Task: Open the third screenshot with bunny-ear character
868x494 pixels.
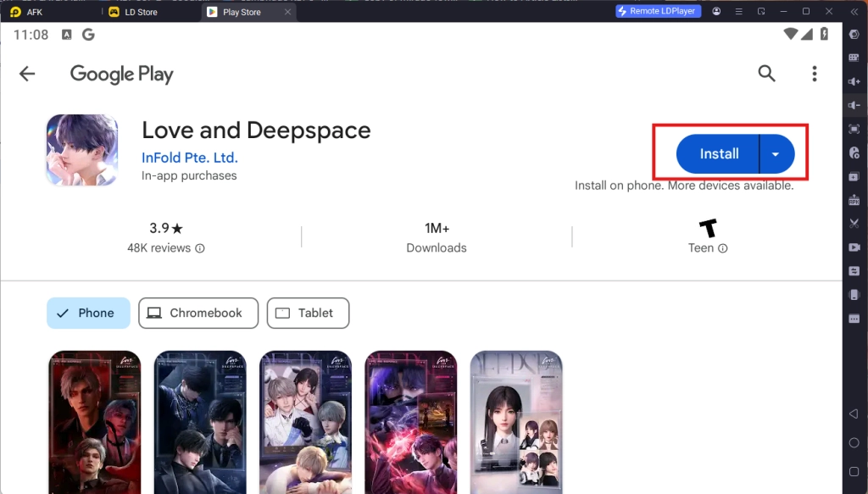Action: pyautogui.click(x=305, y=422)
